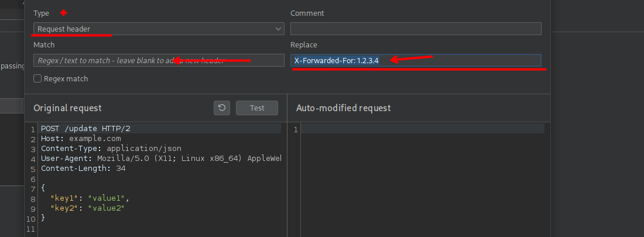The image size is (644, 237).
Task: Select the Request header combo box
Action: [152, 29]
